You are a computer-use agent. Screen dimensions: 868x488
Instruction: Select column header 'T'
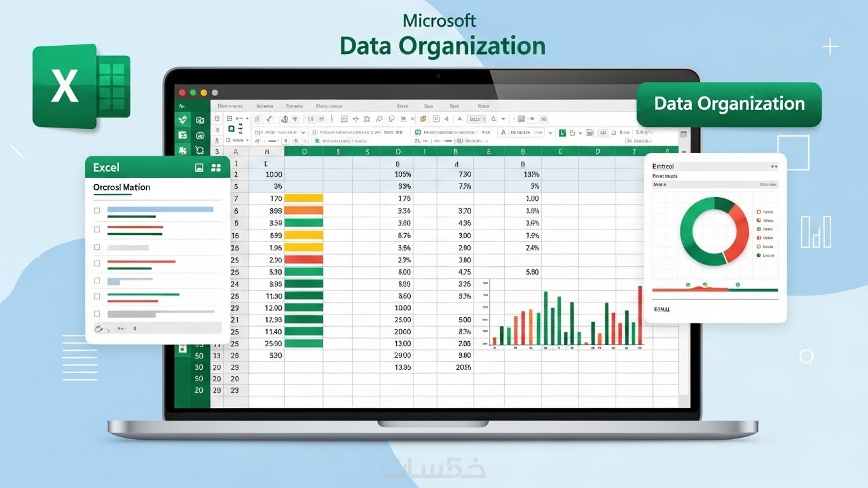click(x=634, y=152)
